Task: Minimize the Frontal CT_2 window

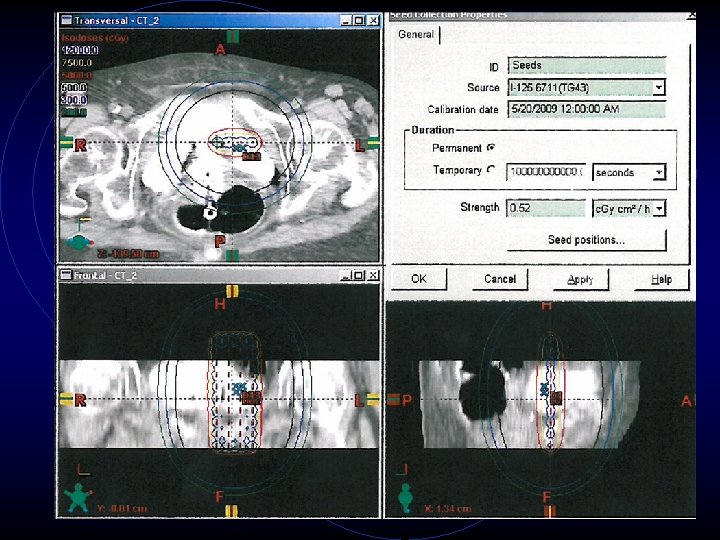Action: coord(347,275)
